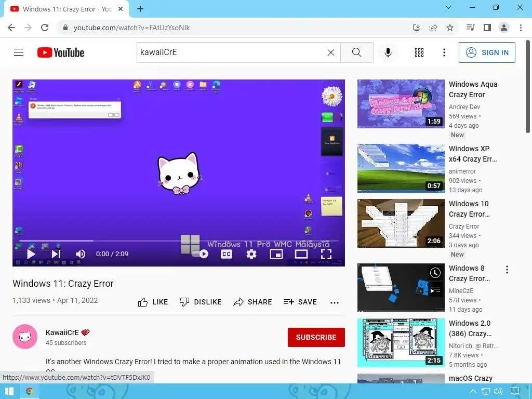
Task: Open a new browser tab
Action: [x=140, y=9]
